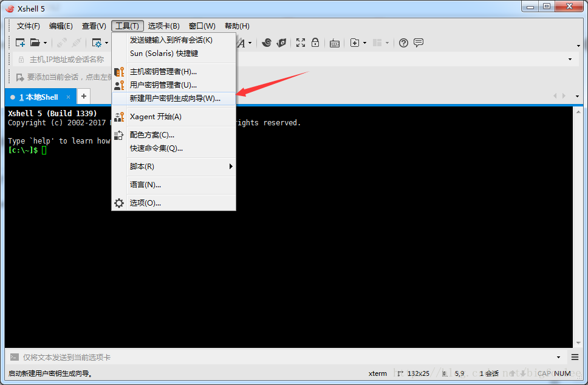The width and height of the screenshot is (588, 385).
Task: Open 配色方案(C)... menu item
Action: pos(174,135)
